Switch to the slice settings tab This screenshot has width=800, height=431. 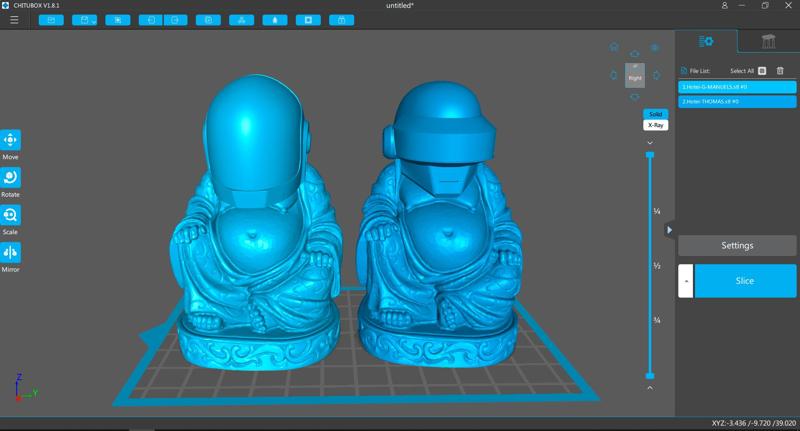pos(706,41)
